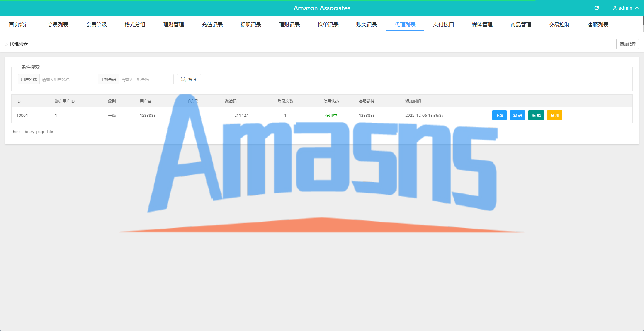Click the refresh icon in header
Screen dimensions: 644x331
597,8
